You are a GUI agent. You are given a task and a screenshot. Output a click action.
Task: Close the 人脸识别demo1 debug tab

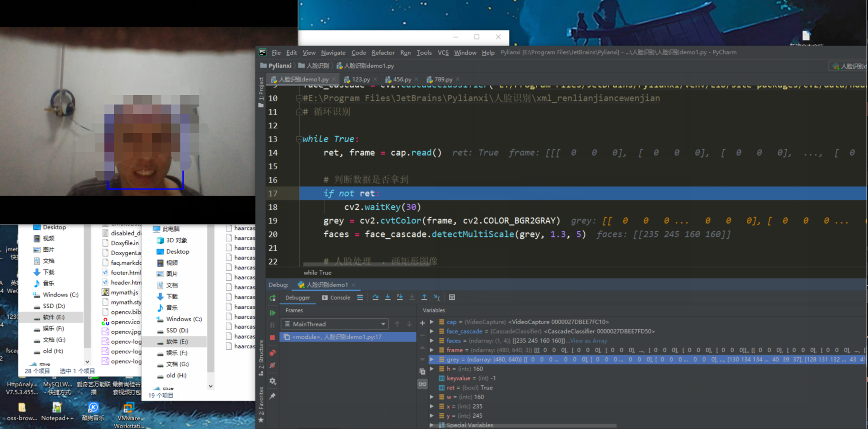pos(354,285)
